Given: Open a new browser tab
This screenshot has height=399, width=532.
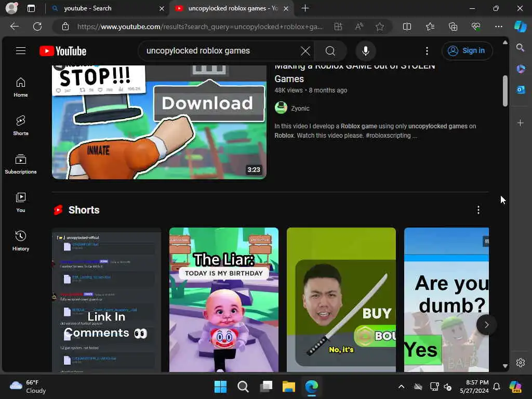Looking at the screenshot, I should click(305, 8).
